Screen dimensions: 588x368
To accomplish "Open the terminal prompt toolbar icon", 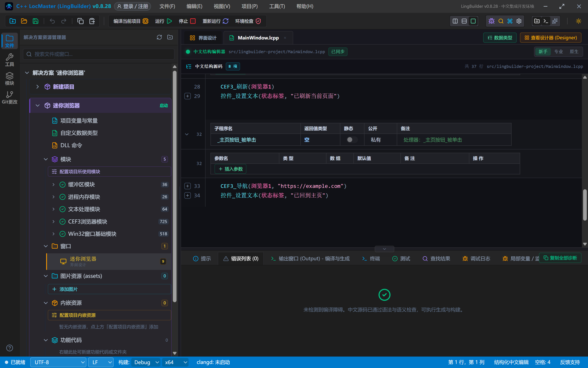I will click(x=546, y=21).
